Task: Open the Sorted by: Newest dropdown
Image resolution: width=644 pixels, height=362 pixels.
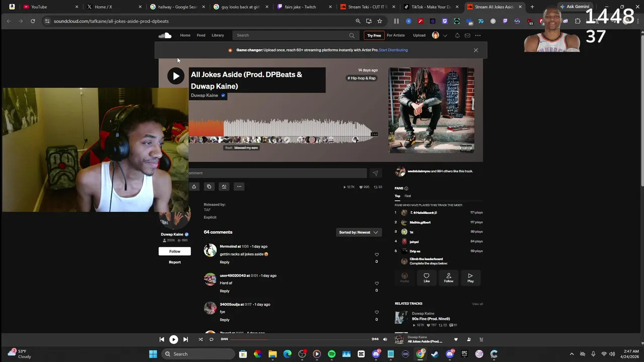Action: (x=358, y=232)
